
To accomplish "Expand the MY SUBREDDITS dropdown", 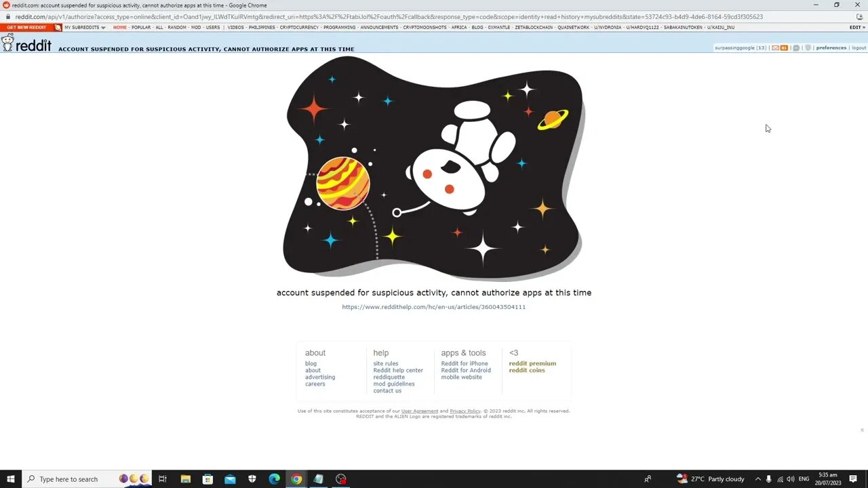I will [x=85, y=28].
